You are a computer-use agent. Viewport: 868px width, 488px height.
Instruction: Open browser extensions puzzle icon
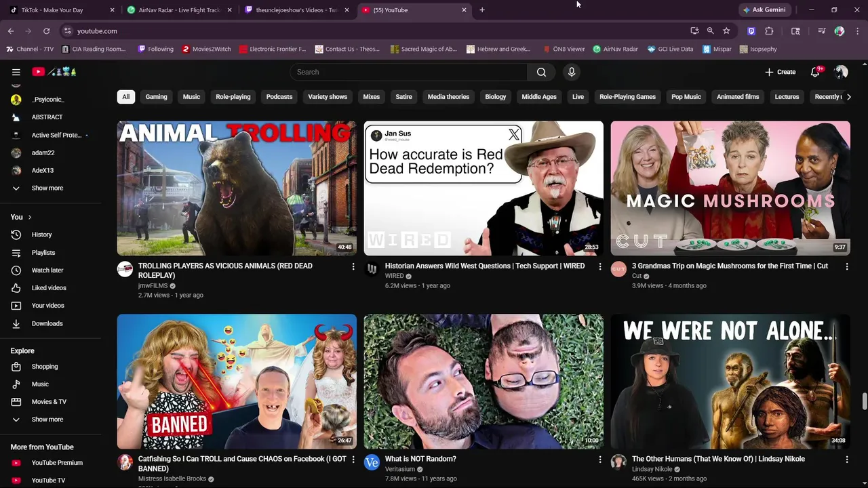coord(769,31)
